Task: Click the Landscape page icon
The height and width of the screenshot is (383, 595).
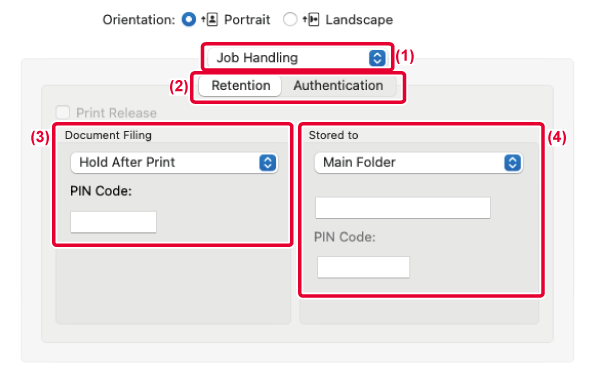Action: point(311,19)
